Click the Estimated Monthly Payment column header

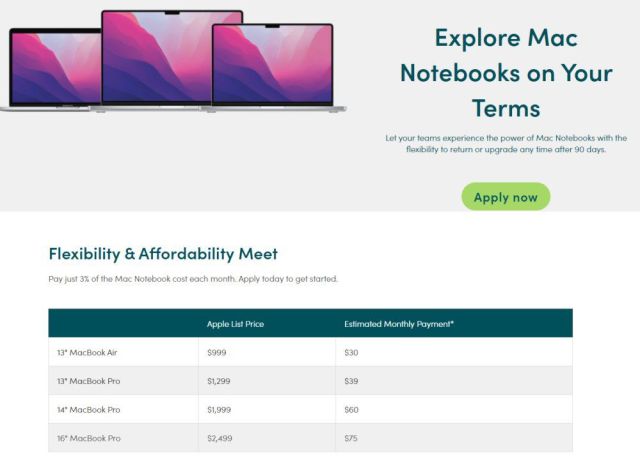pyautogui.click(x=399, y=324)
